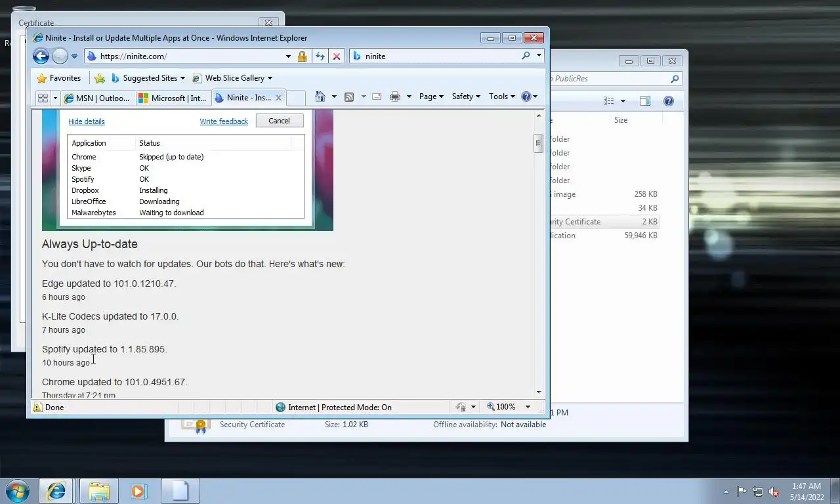Add to Favorites bar with star-arrow icon
The image size is (840, 504).
coord(100,78)
